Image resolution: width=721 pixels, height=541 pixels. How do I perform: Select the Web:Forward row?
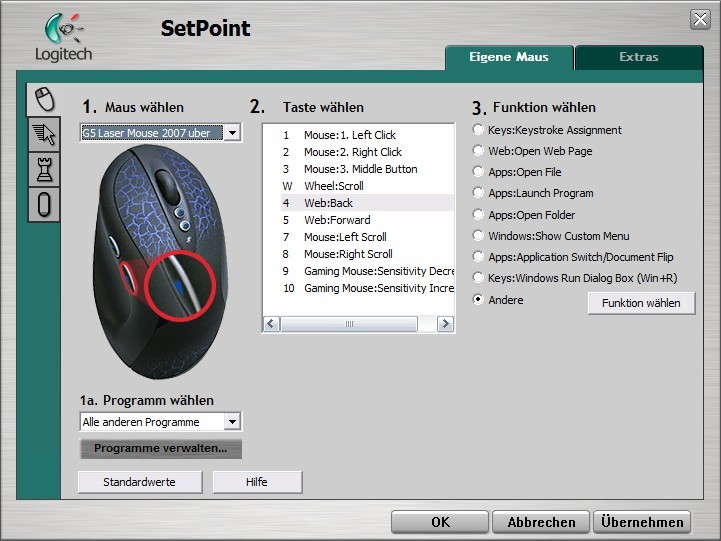367,220
